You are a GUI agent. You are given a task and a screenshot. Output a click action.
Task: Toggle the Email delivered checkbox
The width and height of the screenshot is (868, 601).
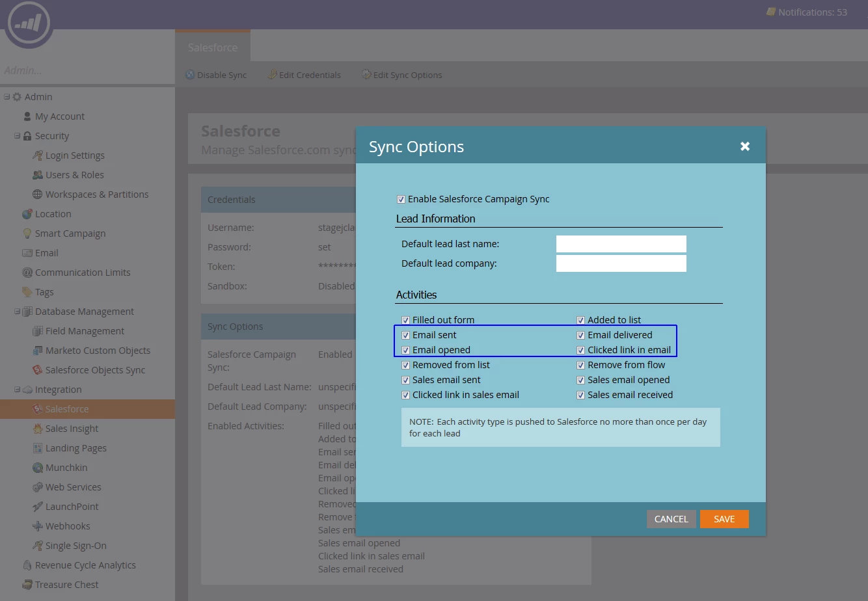point(580,336)
